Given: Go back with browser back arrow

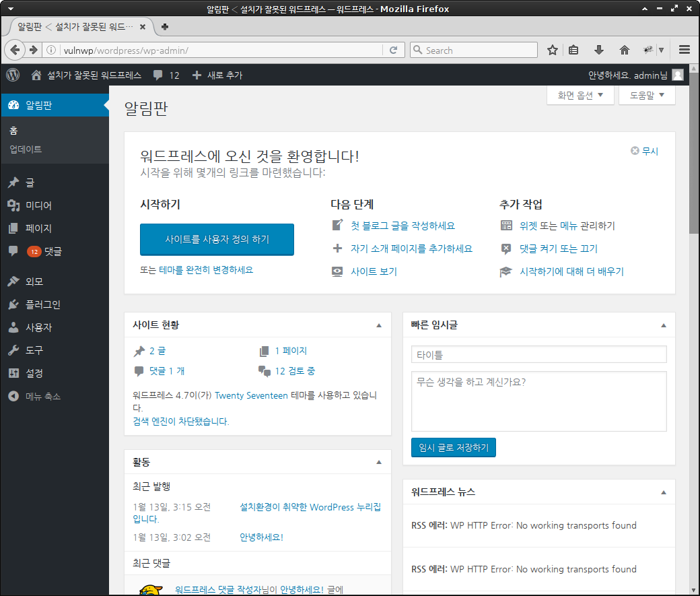Looking at the screenshot, I should point(15,50).
